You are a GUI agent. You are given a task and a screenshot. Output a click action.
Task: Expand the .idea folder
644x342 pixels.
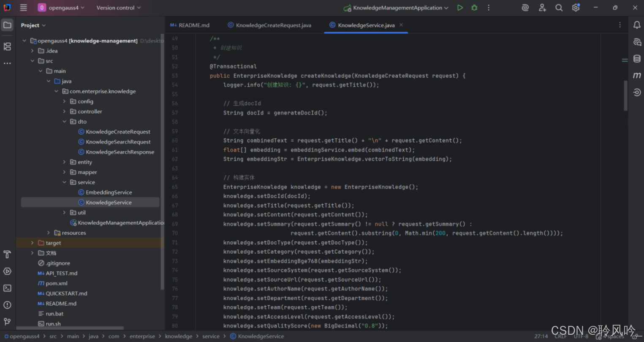tap(32, 51)
